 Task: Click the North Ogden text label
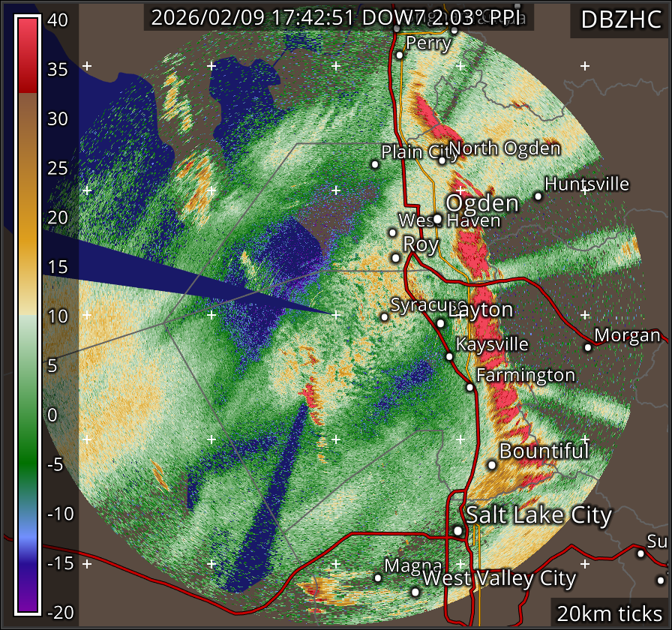[505, 148]
